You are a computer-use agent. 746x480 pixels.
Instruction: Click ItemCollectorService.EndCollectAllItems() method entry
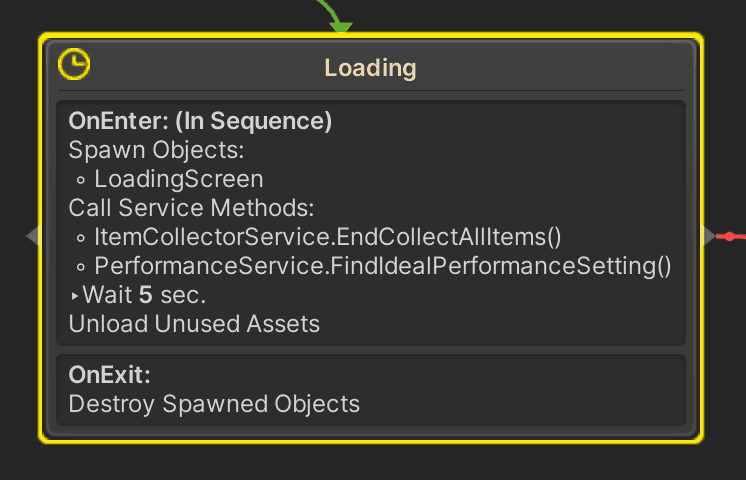[328, 237]
